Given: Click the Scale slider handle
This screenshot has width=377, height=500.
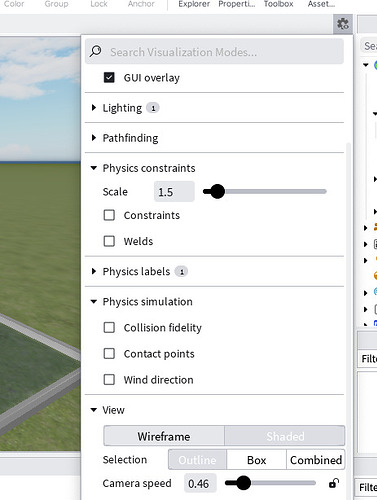Looking at the screenshot, I should pyautogui.click(x=218, y=191).
